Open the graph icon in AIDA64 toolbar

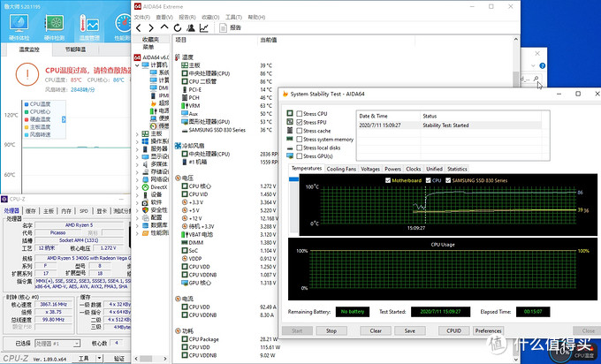point(204,27)
